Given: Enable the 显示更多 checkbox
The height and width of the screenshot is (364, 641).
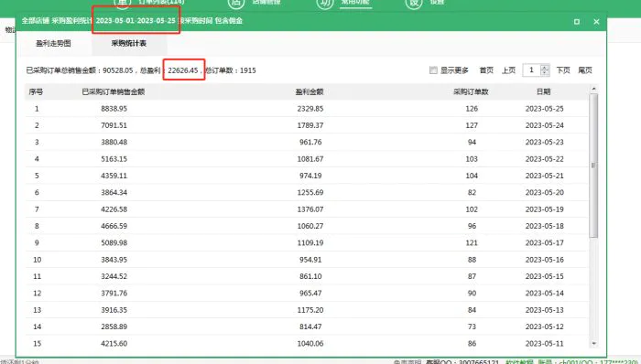Looking at the screenshot, I should (x=433, y=70).
